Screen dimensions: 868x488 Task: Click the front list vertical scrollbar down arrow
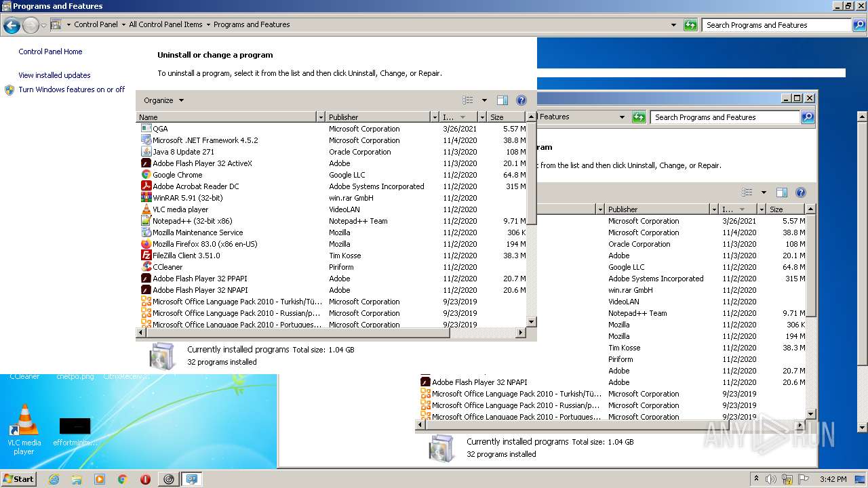pos(532,322)
